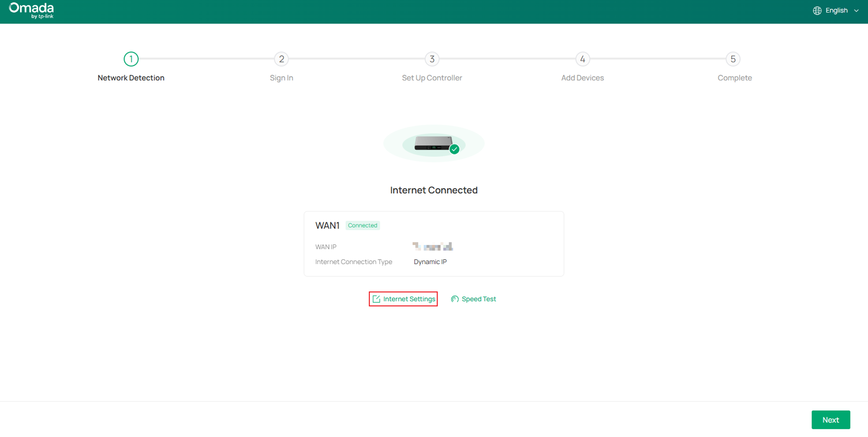Click the globe language icon
Image resolution: width=868 pixels, height=437 pixels.
click(817, 10)
